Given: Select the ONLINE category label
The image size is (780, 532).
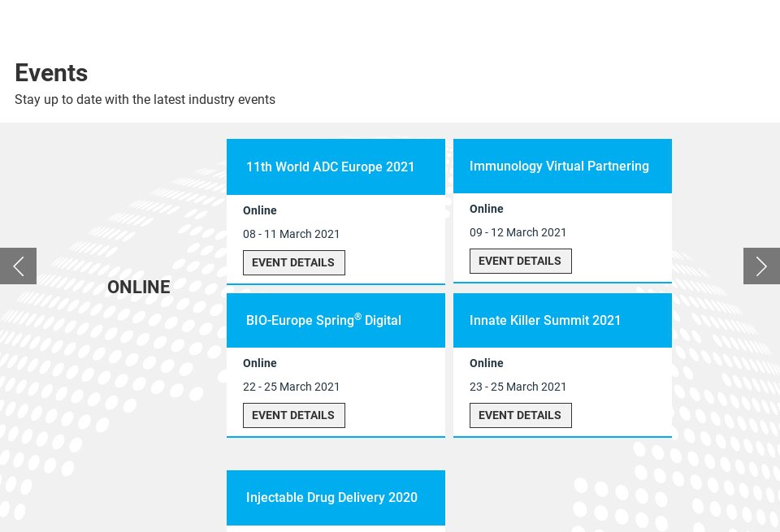Looking at the screenshot, I should click(x=139, y=288).
